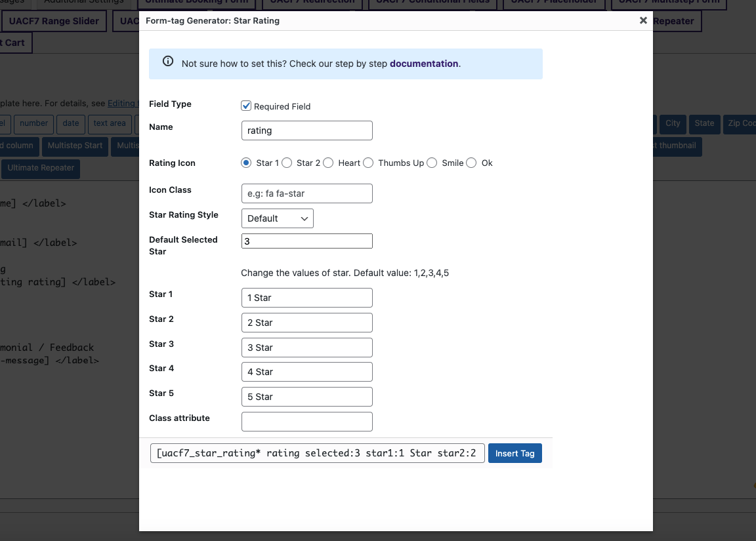Insert a date field tag
Viewport: 756px width, 541px height.
tap(70, 124)
